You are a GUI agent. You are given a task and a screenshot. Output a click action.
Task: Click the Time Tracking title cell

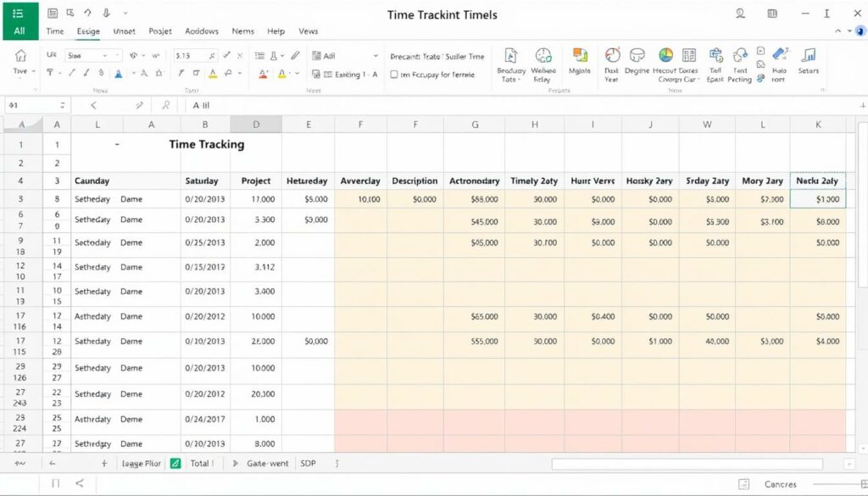pos(207,144)
